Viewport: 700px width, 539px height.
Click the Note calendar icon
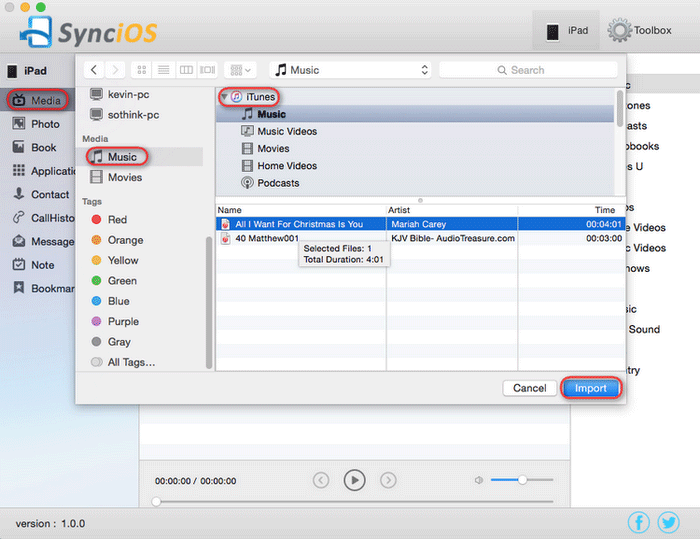point(19,264)
